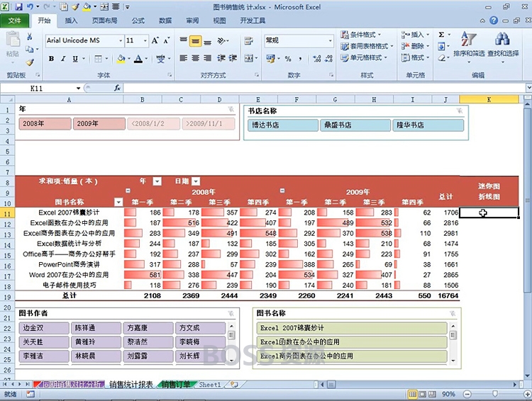Click the 条件格式 button

(x=361, y=35)
